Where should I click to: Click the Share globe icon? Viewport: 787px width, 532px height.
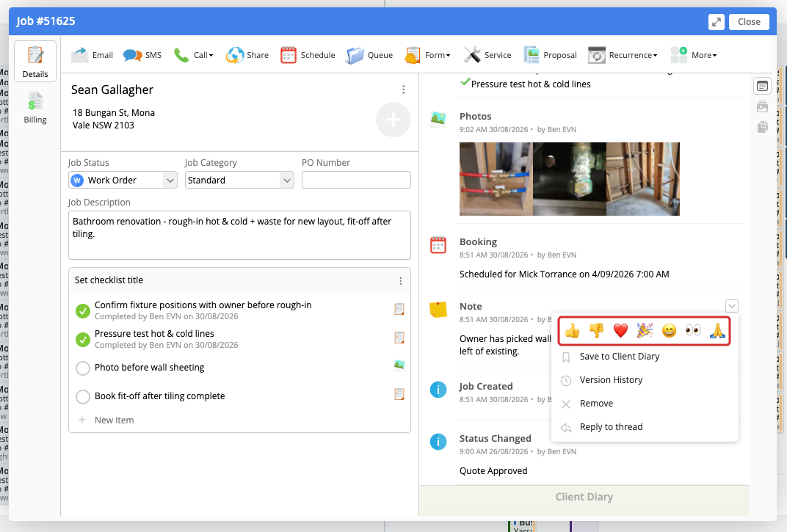click(234, 55)
